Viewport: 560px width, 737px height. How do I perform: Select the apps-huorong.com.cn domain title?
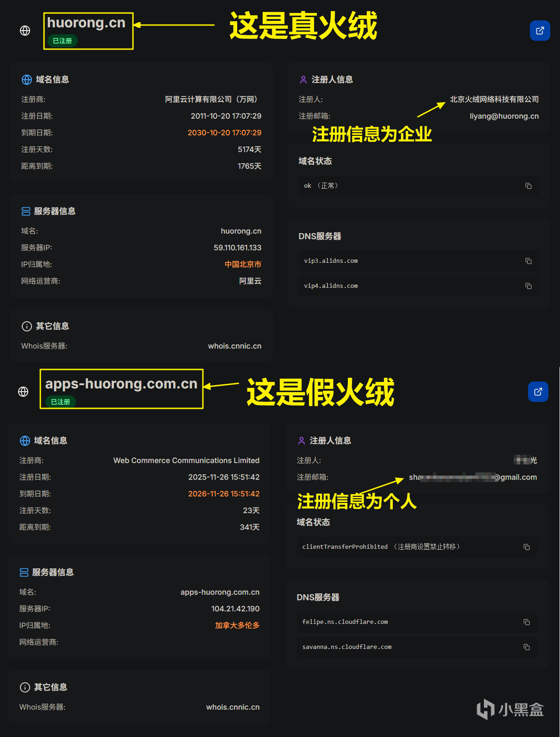(121, 384)
